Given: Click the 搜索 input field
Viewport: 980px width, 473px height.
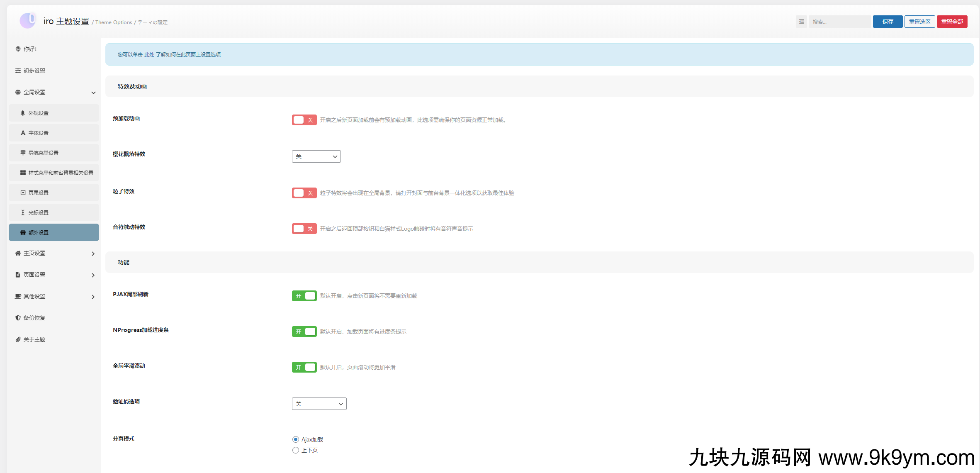Looking at the screenshot, I should pyautogui.click(x=839, y=22).
